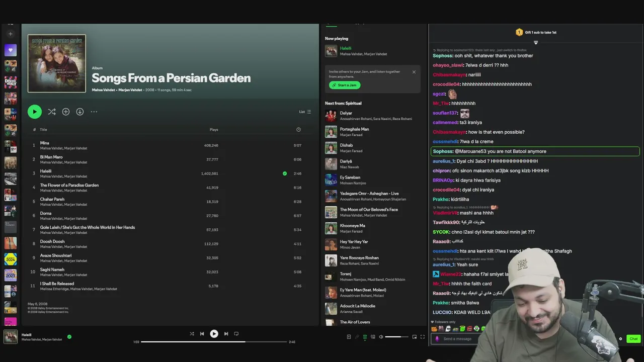Open the album more options menu

pyautogui.click(x=94, y=112)
